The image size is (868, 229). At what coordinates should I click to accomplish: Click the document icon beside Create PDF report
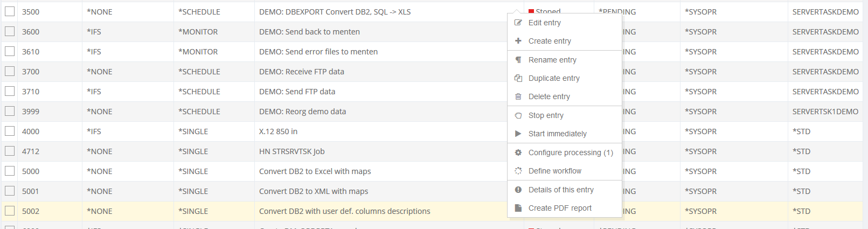click(518, 208)
